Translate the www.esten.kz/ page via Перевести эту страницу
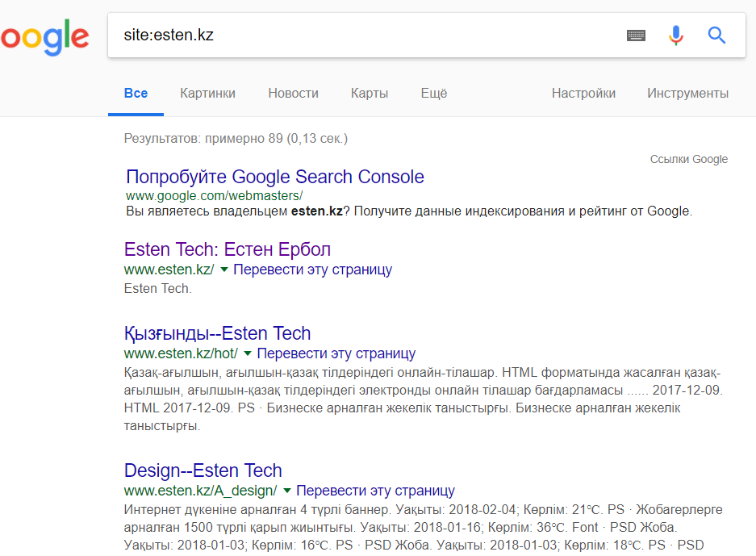The height and width of the screenshot is (556, 756). 312,269
